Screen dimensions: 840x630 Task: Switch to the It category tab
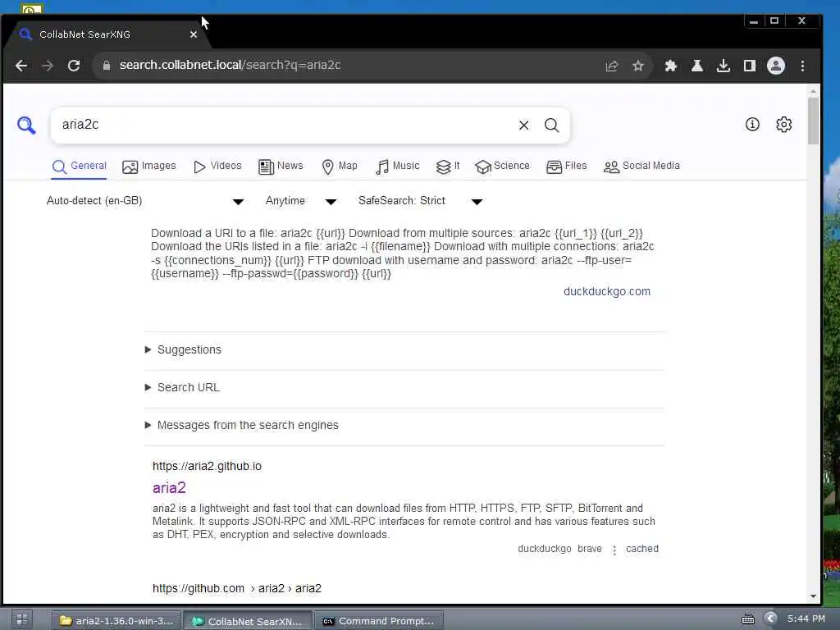[448, 166]
